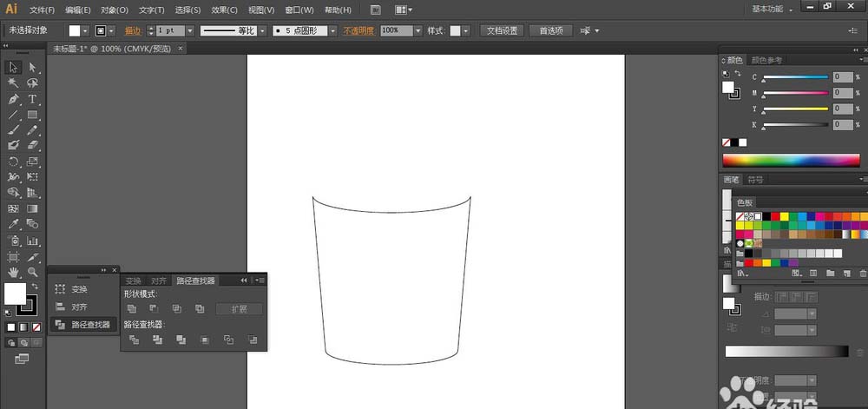The height and width of the screenshot is (409, 868).
Task: Select the Line Segment tool
Action: coord(13,115)
